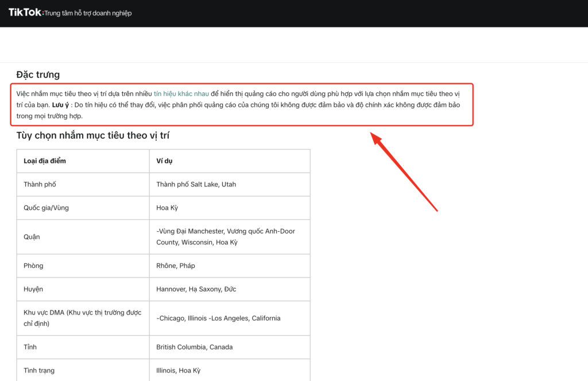Screen dimensions: 588x381
Task: Select the 'Loại địa điểm' column header
Action: pos(45,161)
